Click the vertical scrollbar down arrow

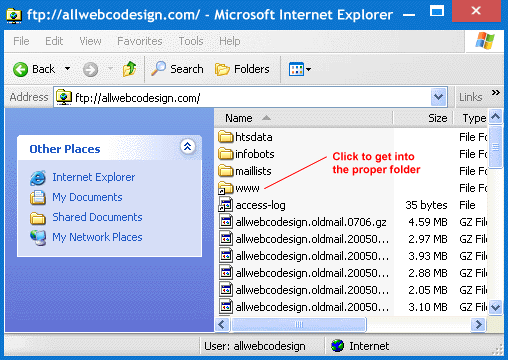[x=496, y=307]
